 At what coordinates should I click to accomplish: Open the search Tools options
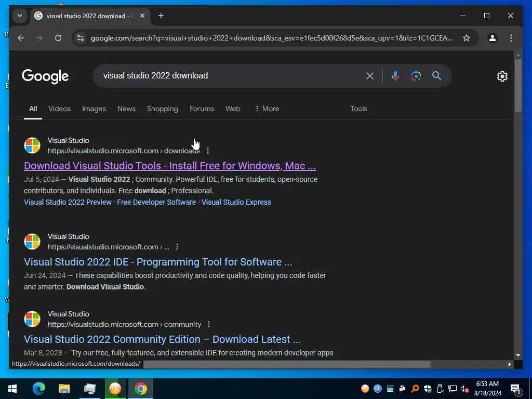[358, 109]
